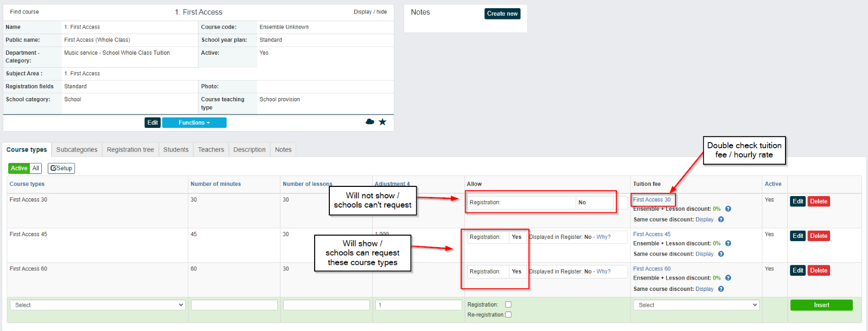Screen dimensions: 868x331
Task: Click the star favorite icon
Action: (382, 122)
